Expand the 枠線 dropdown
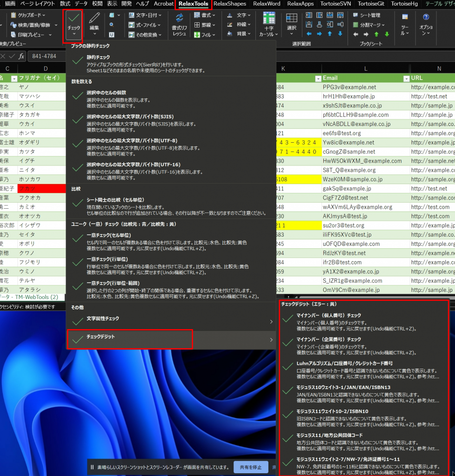This screenshot has width=455, height=476. pos(249,24)
